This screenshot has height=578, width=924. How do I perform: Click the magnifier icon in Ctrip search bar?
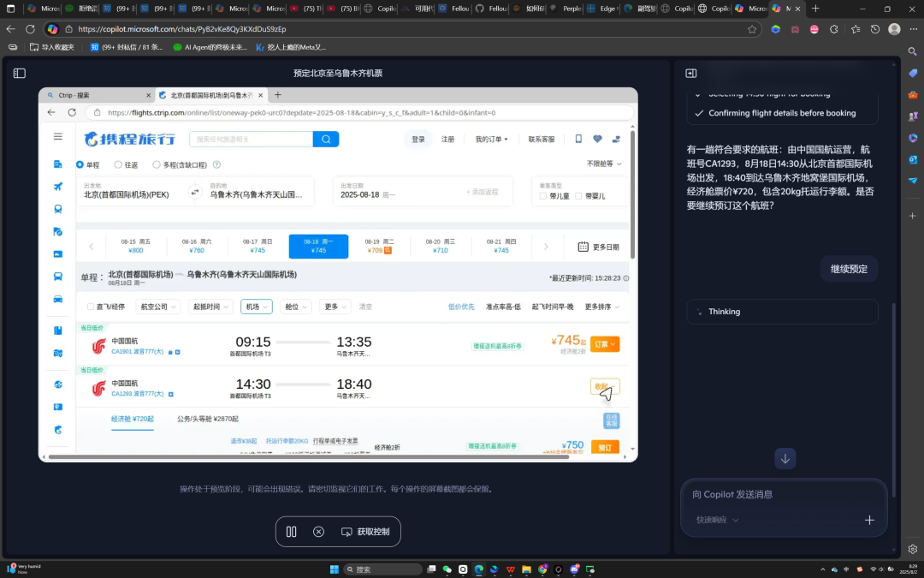click(326, 139)
